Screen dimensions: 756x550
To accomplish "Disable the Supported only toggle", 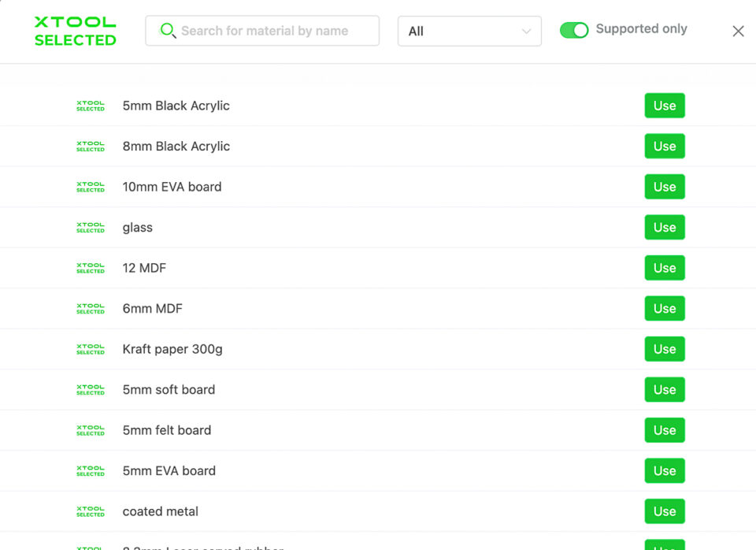I will 574,30.
